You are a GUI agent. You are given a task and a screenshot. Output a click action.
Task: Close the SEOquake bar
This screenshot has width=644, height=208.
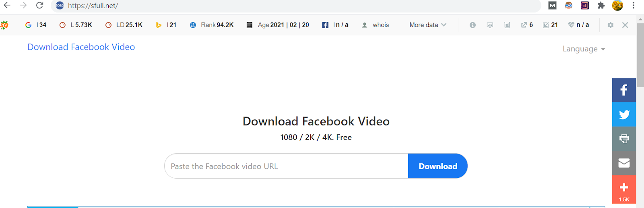625,25
